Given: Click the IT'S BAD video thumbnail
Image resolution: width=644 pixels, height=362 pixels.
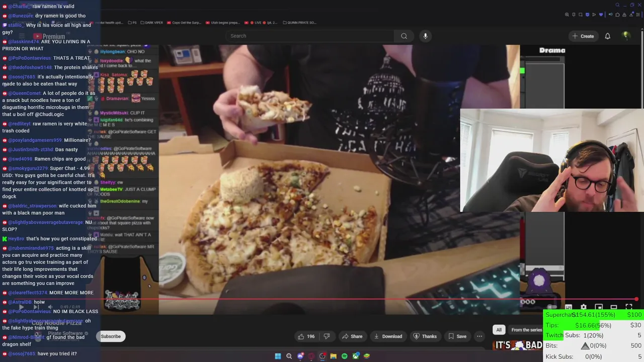Looking at the screenshot, I should [518, 345].
